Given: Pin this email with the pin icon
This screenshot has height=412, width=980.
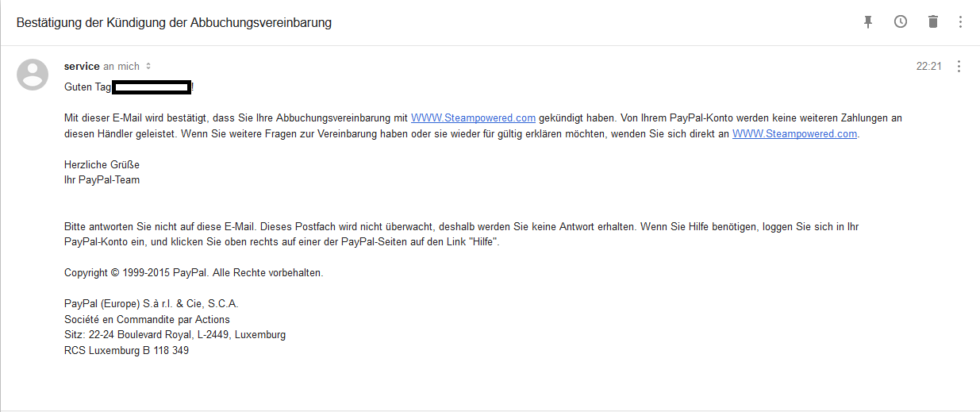Looking at the screenshot, I should (x=868, y=22).
